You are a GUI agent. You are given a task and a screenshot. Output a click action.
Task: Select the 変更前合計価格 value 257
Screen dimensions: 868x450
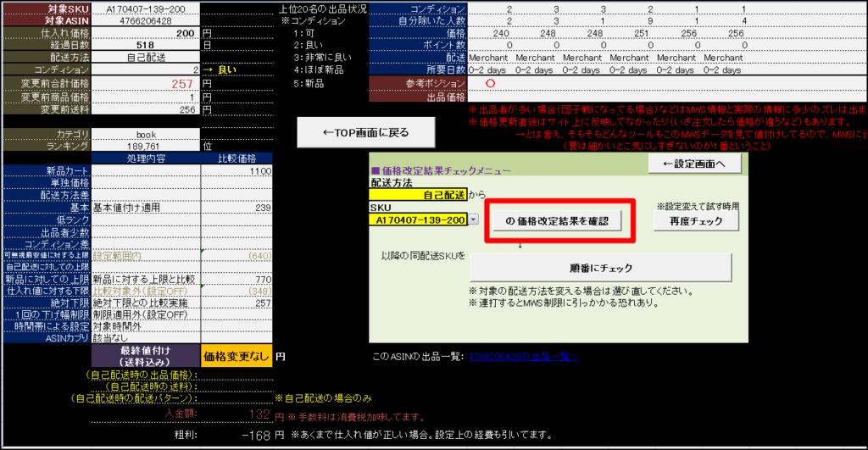(x=145, y=84)
